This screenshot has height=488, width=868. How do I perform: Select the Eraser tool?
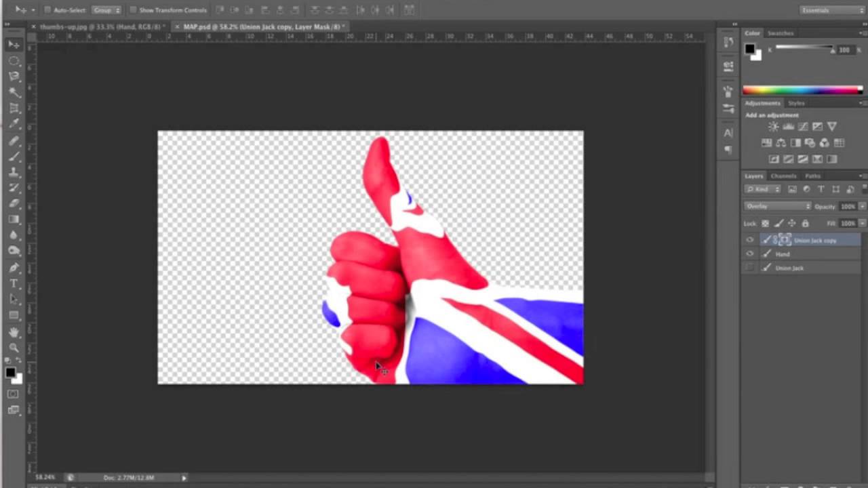(x=14, y=203)
